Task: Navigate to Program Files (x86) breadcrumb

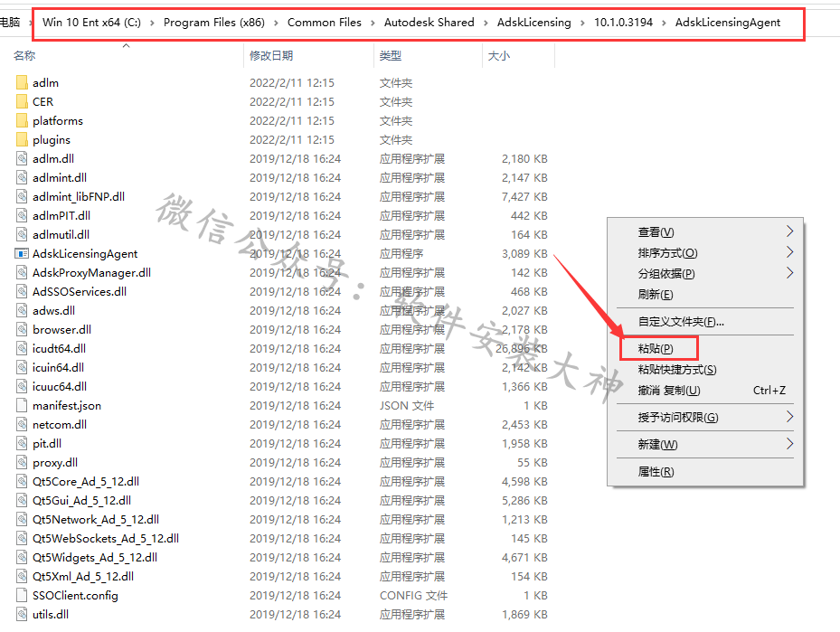Action: click(214, 23)
